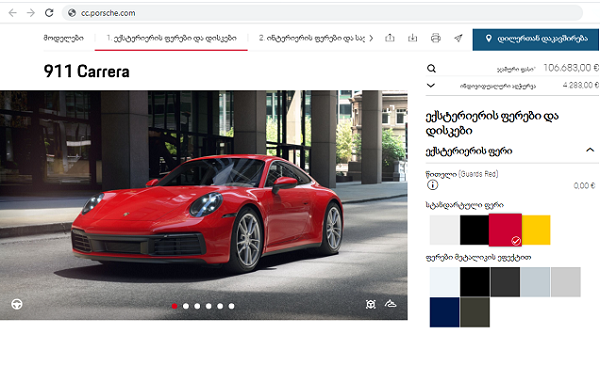Click the share/upload configuration icon
600x372 pixels.
(390, 38)
